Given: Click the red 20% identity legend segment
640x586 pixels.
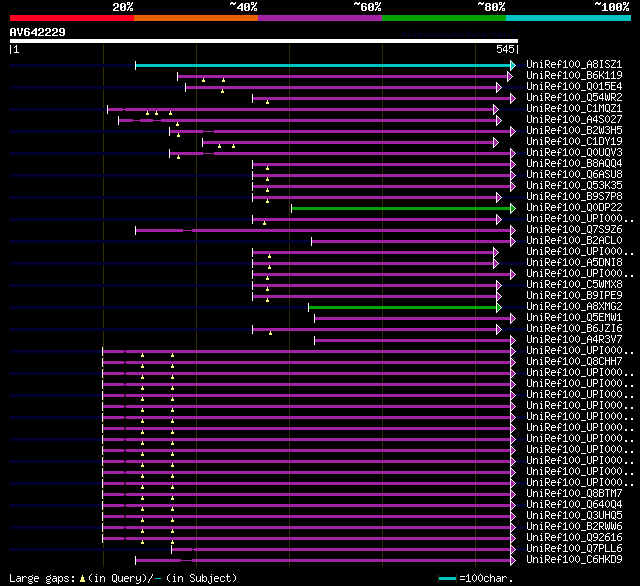Looking at the screenshot, I should [72, 18].
